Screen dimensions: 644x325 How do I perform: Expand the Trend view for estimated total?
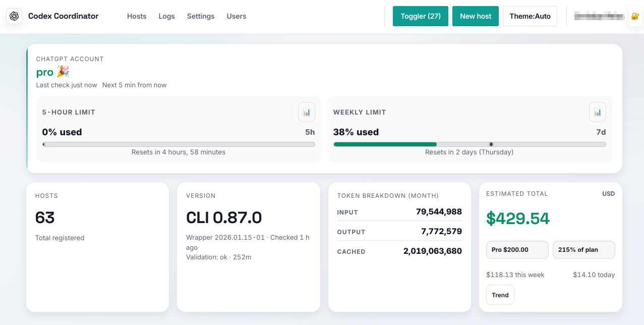click(x=500, y=295)
